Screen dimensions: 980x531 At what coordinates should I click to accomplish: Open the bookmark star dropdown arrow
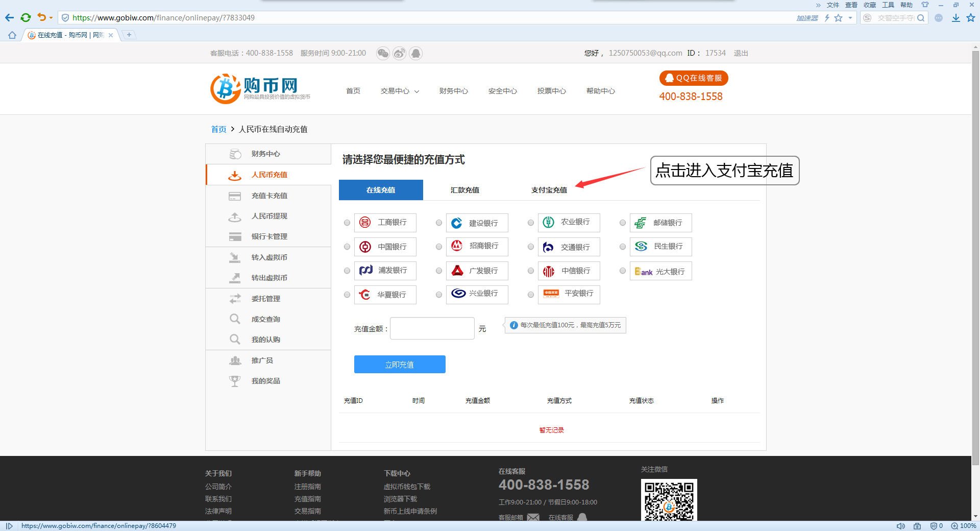pyautogui.click(x=850, y=17)
